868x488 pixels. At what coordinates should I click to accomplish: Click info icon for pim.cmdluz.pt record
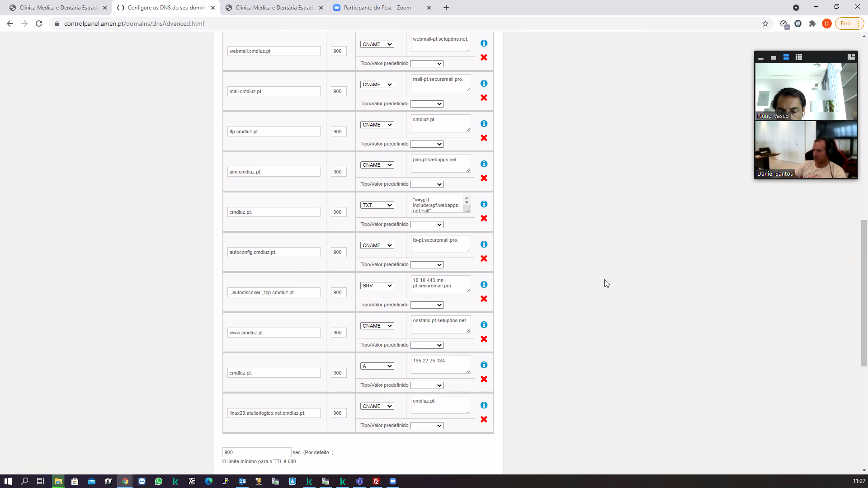(484, 164)
